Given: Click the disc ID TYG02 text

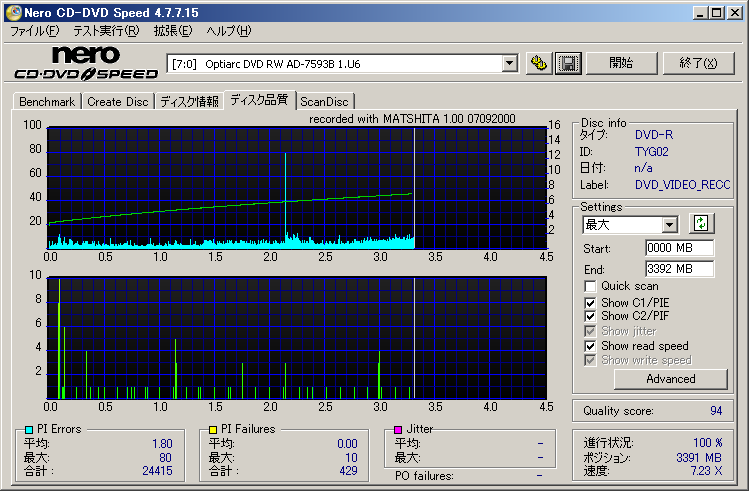Looking at the screenshot, I should click(652, 152).
